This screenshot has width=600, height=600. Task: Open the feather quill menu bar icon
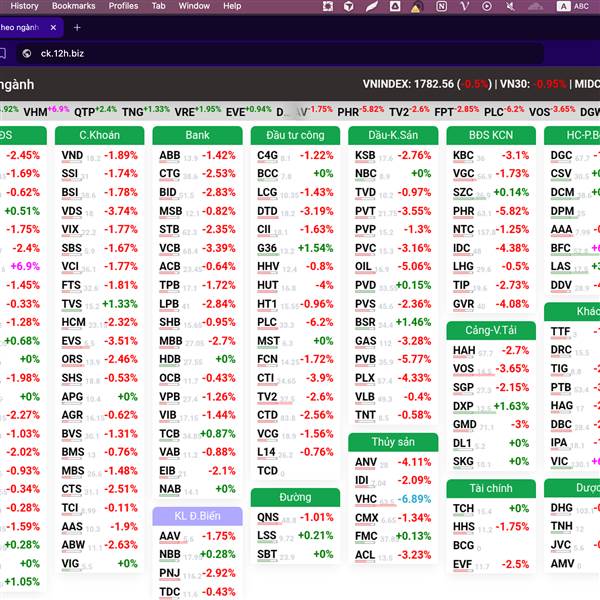coord(371,6)
